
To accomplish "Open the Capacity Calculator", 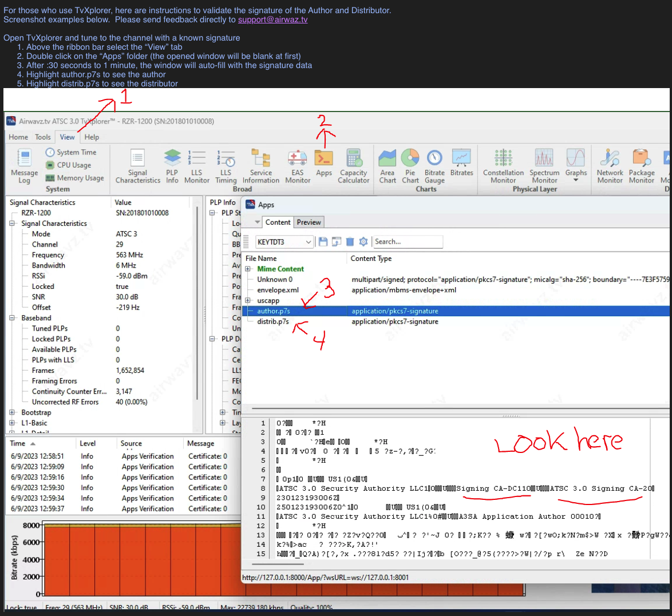I will pyautogui.click(x=354, y=166).
